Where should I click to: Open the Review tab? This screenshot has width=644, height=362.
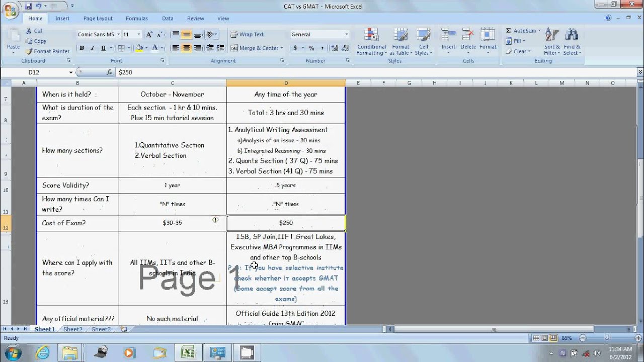196,19
